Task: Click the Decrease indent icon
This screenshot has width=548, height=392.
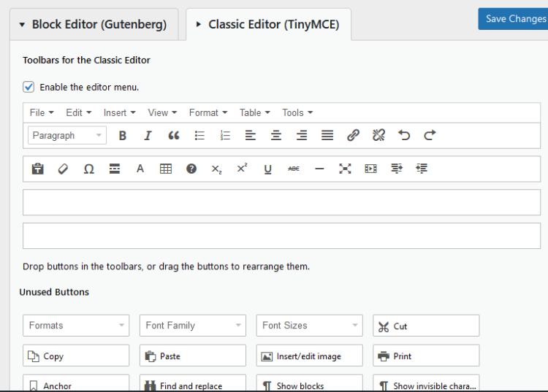Action: [422, 169]
